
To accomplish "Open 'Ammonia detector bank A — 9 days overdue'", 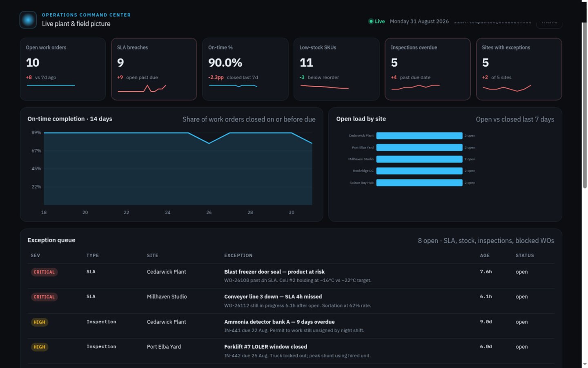I will (x=279, y=322).
